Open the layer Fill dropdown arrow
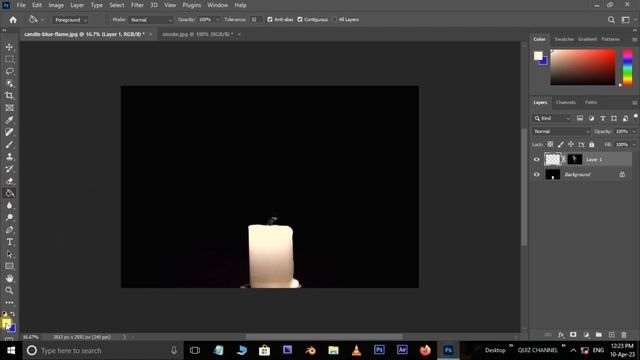Image resolution: width=640 pixels, height=360 pixels. coord(634,144)
